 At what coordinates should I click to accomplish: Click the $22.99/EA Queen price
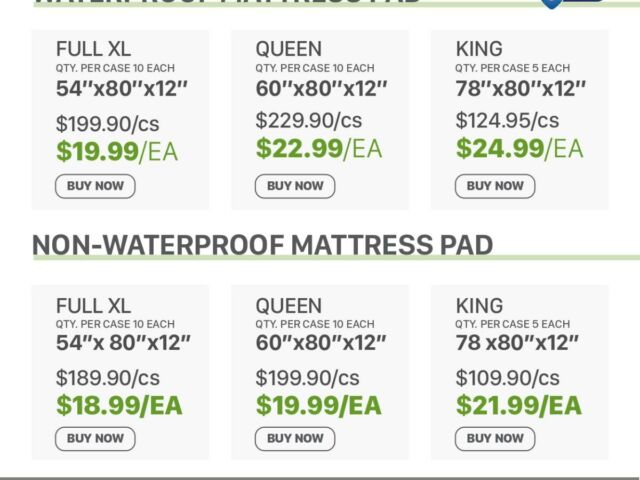click(319, 149)
